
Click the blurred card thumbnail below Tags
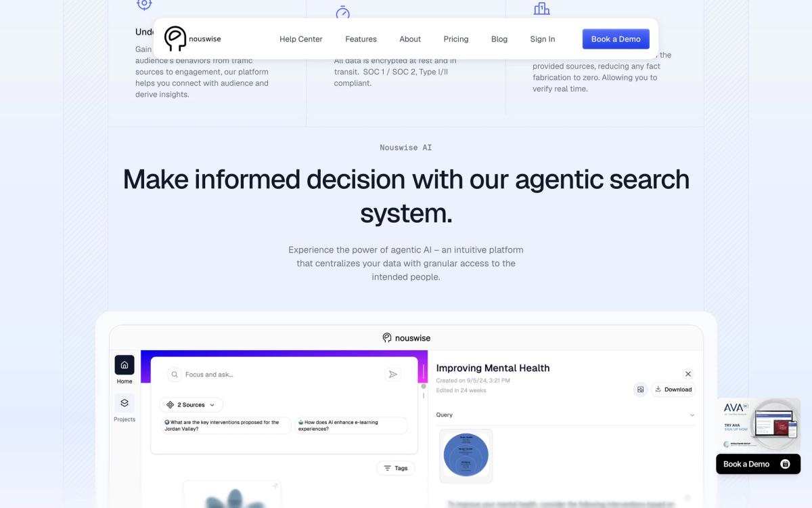click(231, 494)
